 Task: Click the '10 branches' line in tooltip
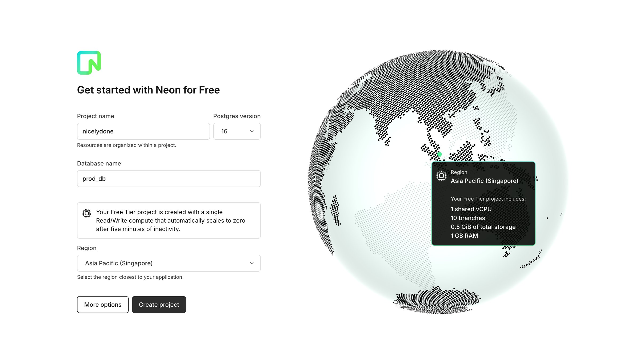pos(468,218)
